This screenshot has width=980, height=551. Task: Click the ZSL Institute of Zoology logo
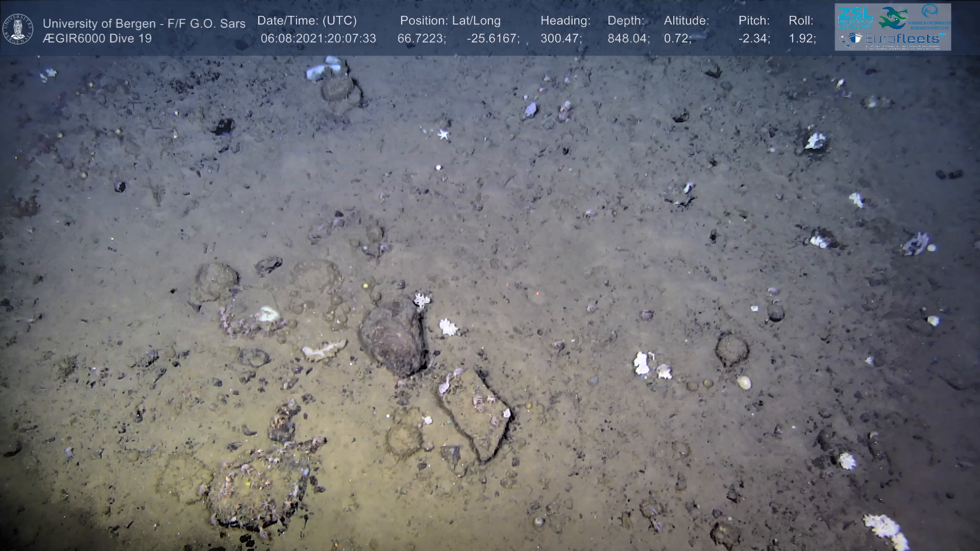tap(854, 18)
